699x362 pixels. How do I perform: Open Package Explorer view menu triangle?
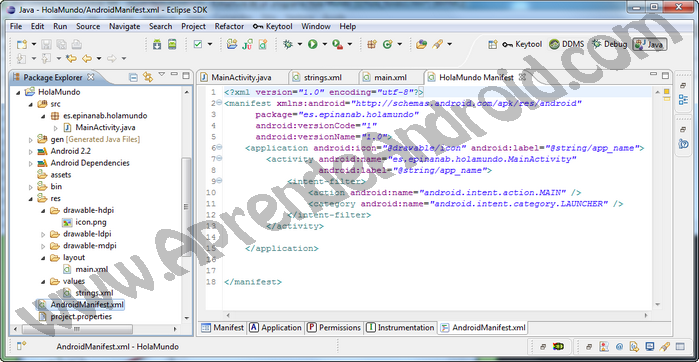(x=162, y=74)
